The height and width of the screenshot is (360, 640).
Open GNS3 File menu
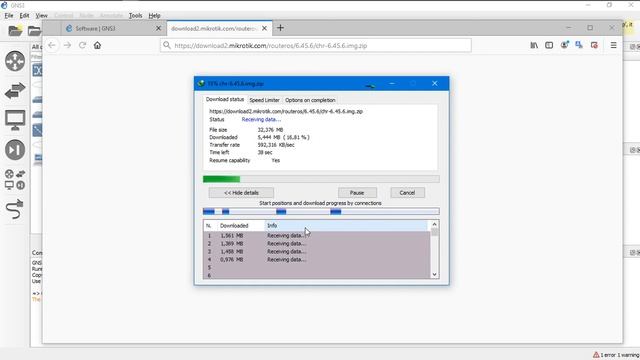pyautogui.click(x=9, y=16)
